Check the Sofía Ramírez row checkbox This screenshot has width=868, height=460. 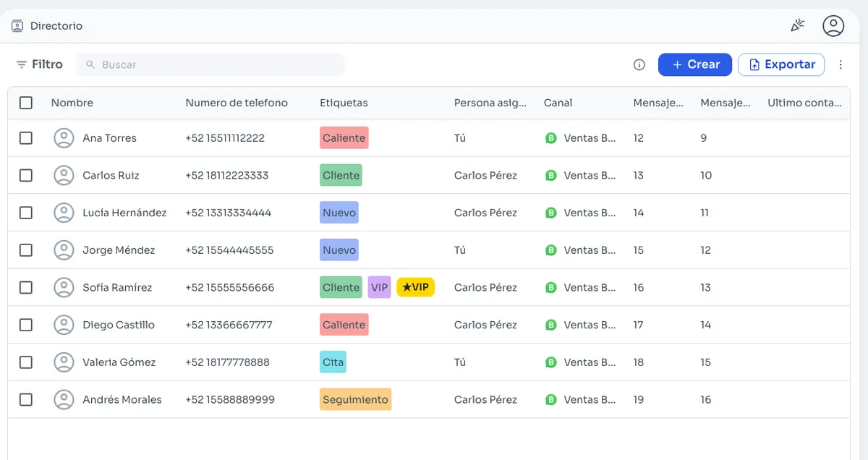coord(26,287)
